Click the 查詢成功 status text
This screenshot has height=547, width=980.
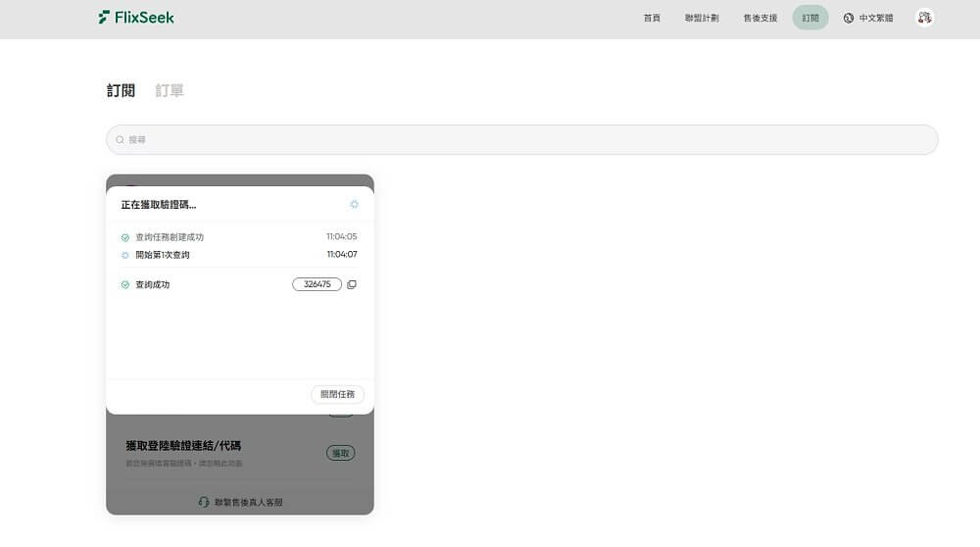[153, 284]
